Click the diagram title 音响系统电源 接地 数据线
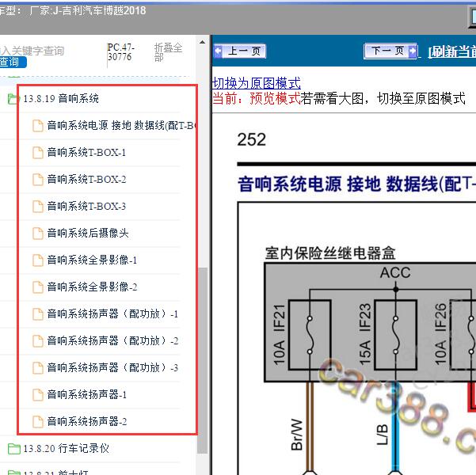This screenshot has width=476, height=475. [356, 184]
